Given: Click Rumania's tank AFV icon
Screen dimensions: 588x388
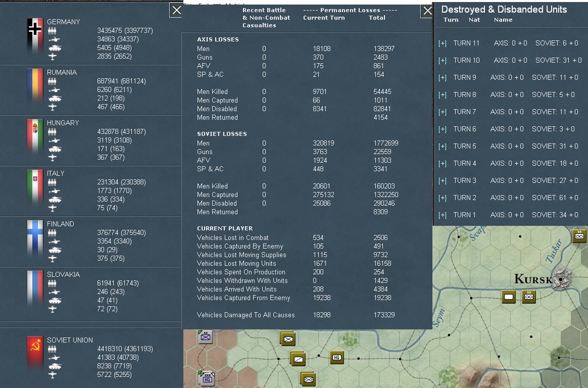Looking at the screenshot, I should tap(55, 99).
